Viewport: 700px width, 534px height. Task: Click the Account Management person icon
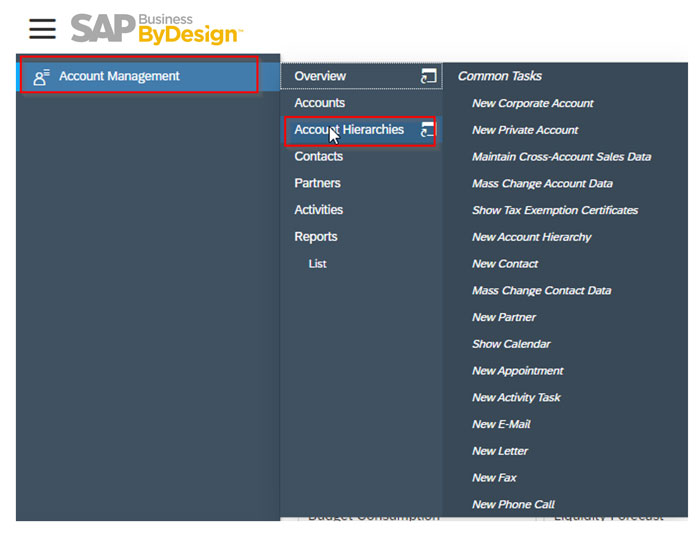click(x=41, y=77)
